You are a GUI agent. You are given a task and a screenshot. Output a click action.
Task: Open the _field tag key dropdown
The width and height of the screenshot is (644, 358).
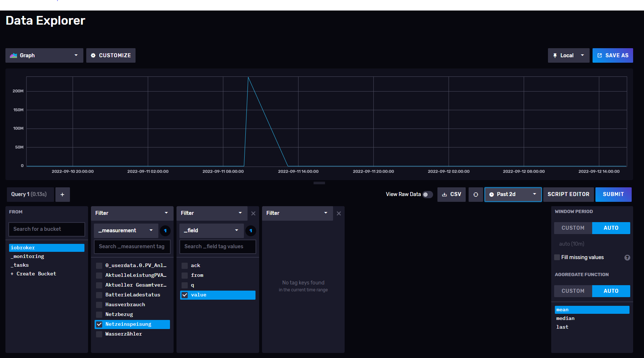pyautogui.click(x=212, y=231)
